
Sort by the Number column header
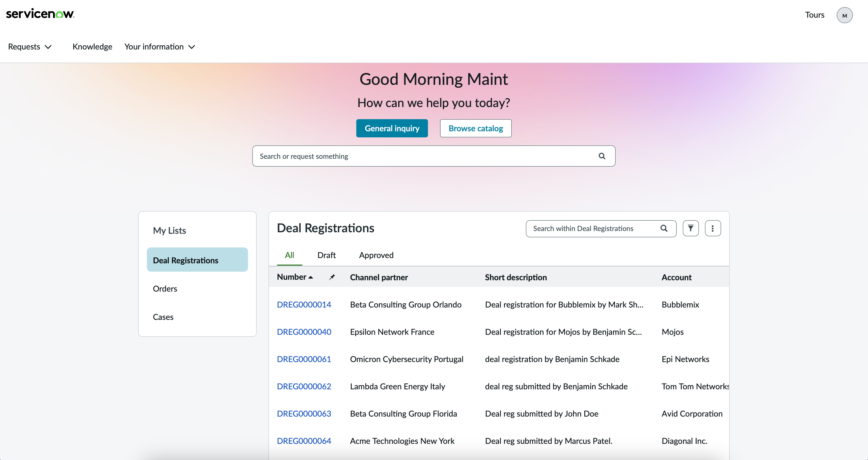coord(295,277)
